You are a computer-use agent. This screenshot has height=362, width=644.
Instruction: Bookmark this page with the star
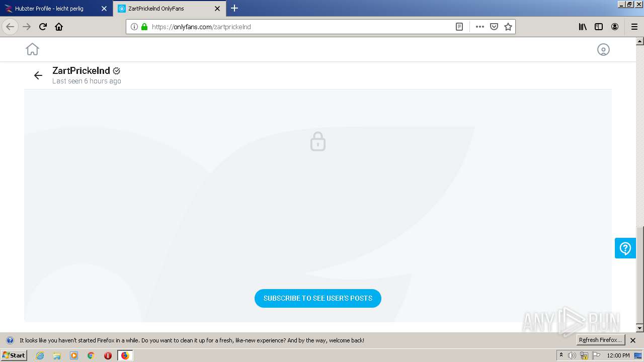coord(508,27)
